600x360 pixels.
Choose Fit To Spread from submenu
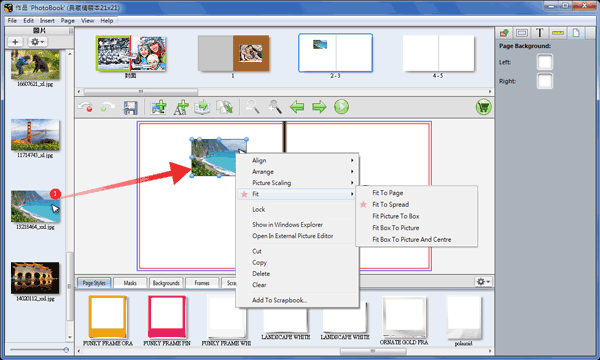[x=390, y=204]
